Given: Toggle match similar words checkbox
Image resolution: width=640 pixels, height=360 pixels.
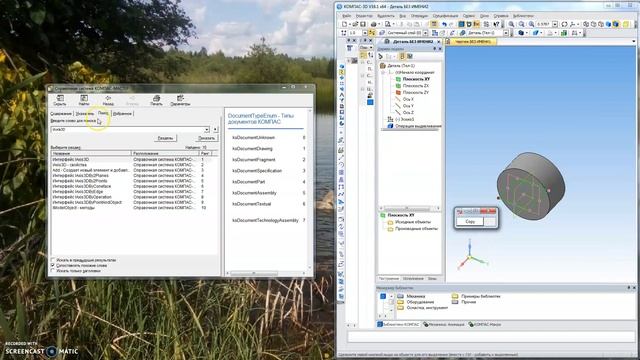Looking at the screenshot, I should 53,265.
